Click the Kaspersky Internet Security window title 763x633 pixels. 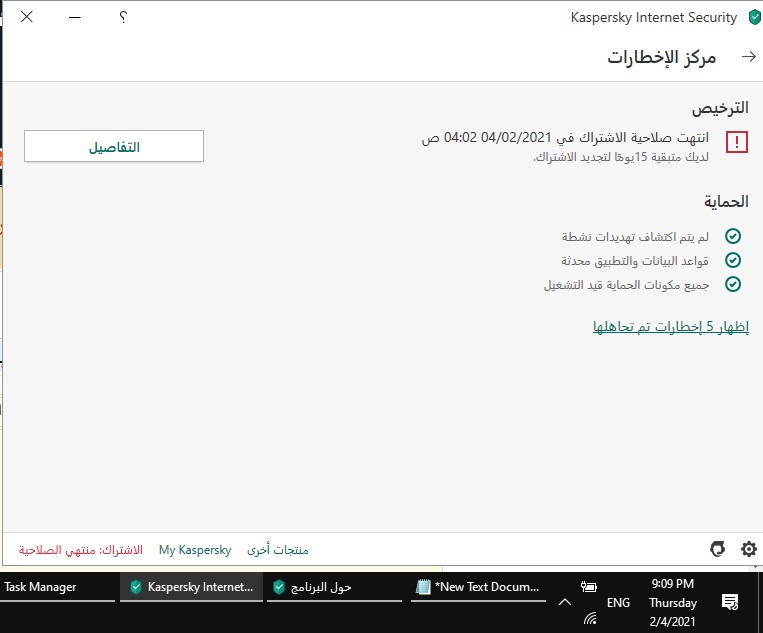point(654,18)
